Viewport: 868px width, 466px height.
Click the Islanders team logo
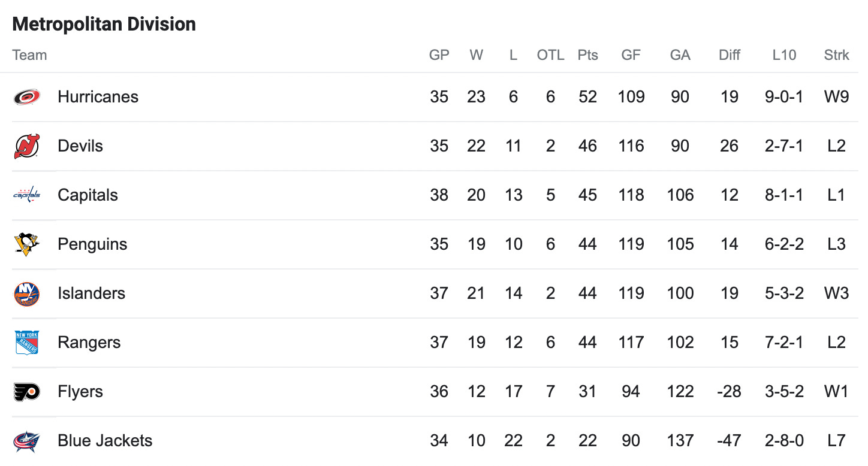pyautogui.click(x=27, y=293)
